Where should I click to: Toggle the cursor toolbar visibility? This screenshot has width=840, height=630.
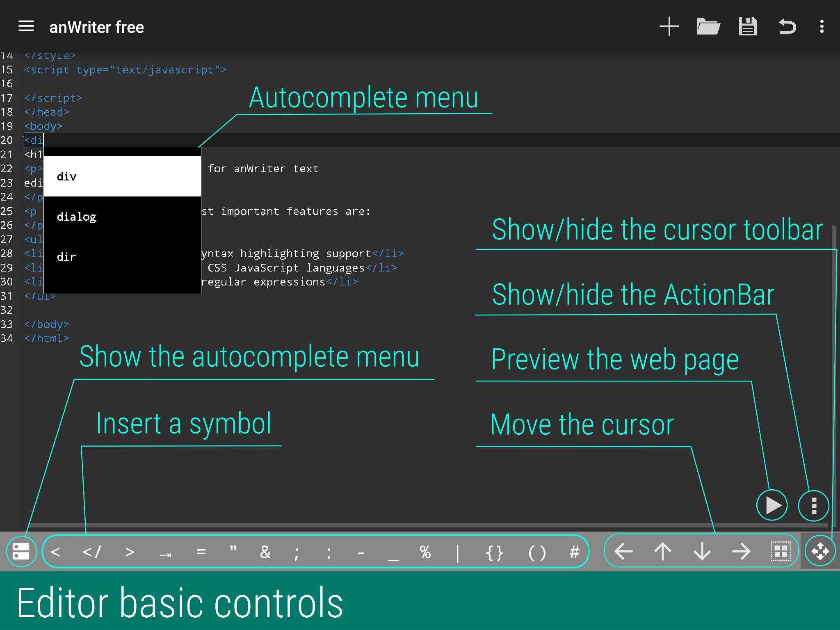click(820, 551)
